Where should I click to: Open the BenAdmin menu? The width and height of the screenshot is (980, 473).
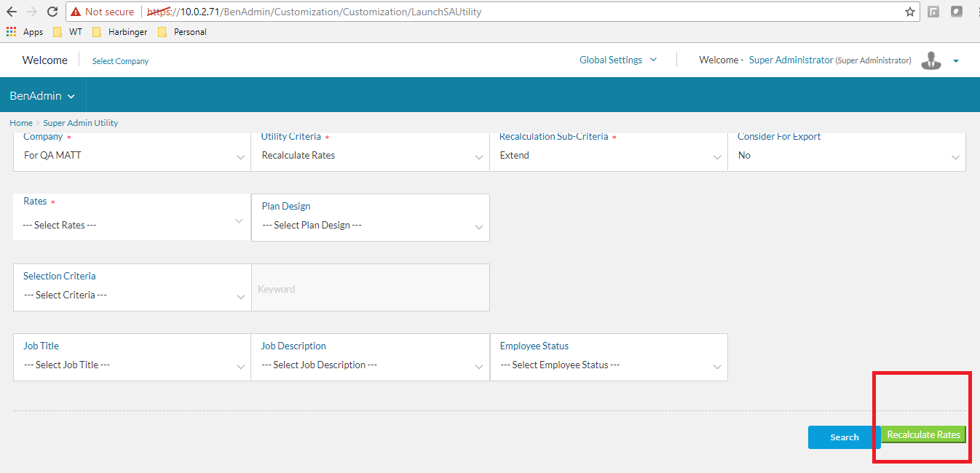[42, 96]
